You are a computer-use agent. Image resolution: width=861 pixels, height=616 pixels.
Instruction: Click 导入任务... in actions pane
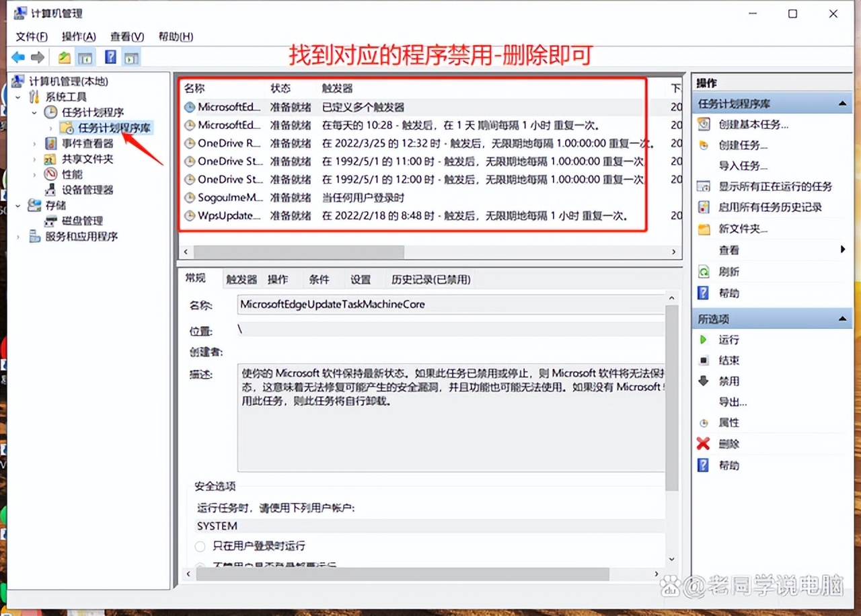[743, 165]
